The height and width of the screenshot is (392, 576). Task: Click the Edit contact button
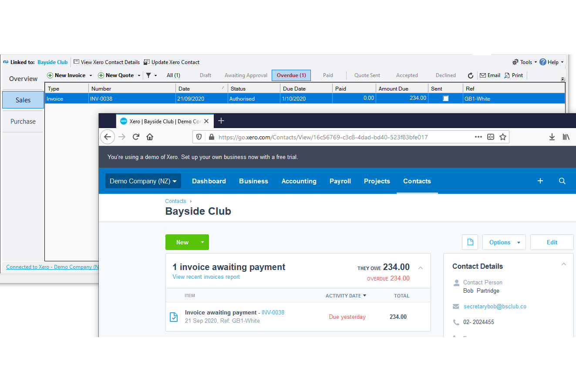[x=552, y=242]
